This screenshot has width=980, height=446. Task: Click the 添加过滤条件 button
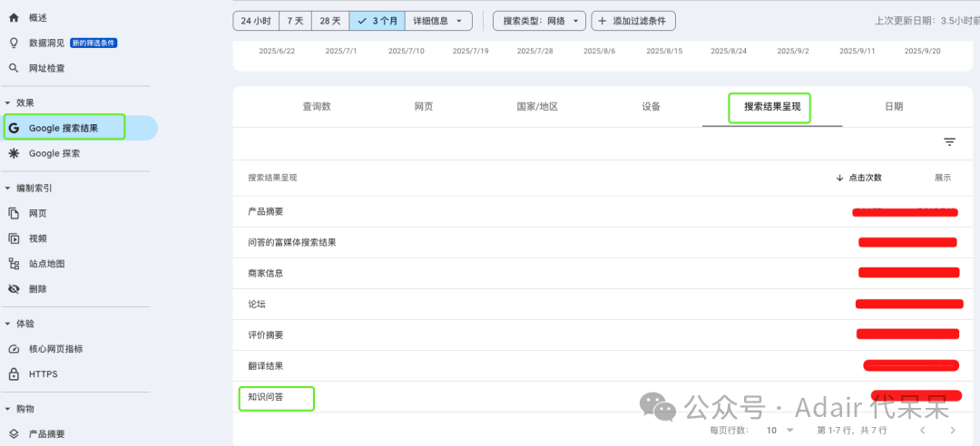(x=633, y=21)
